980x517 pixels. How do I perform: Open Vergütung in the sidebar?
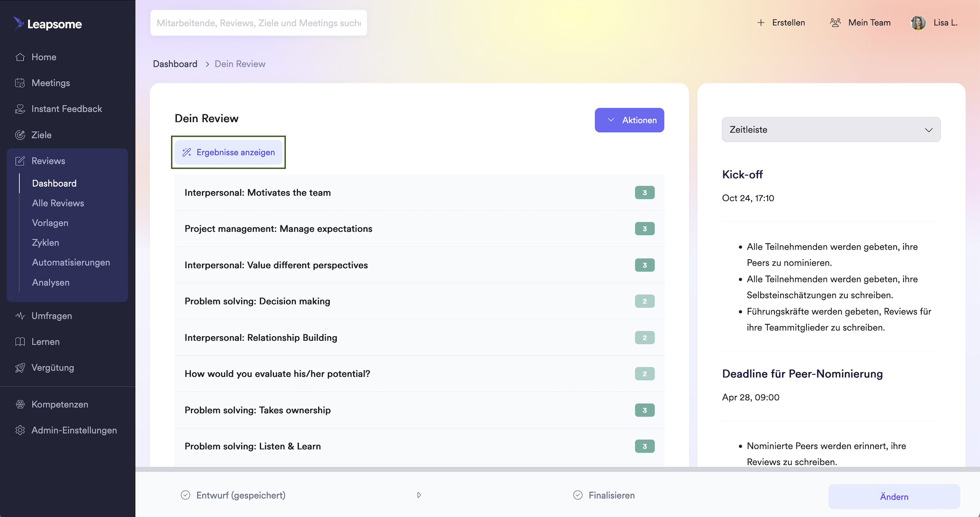coord(53,367)
